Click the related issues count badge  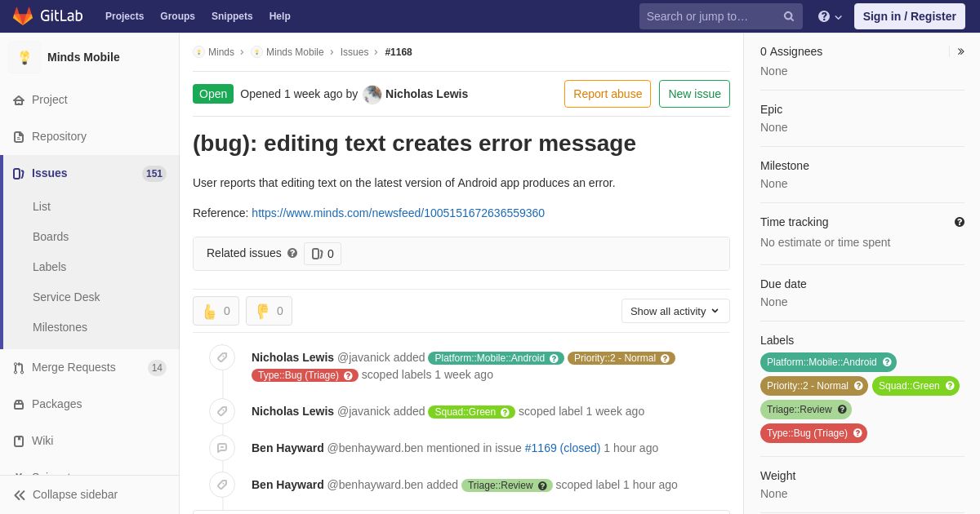[323, 254]
